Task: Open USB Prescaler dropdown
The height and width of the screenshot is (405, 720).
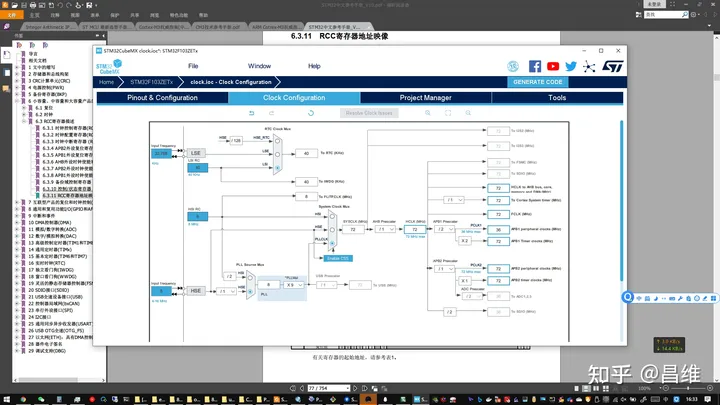Action: (326, 285)
